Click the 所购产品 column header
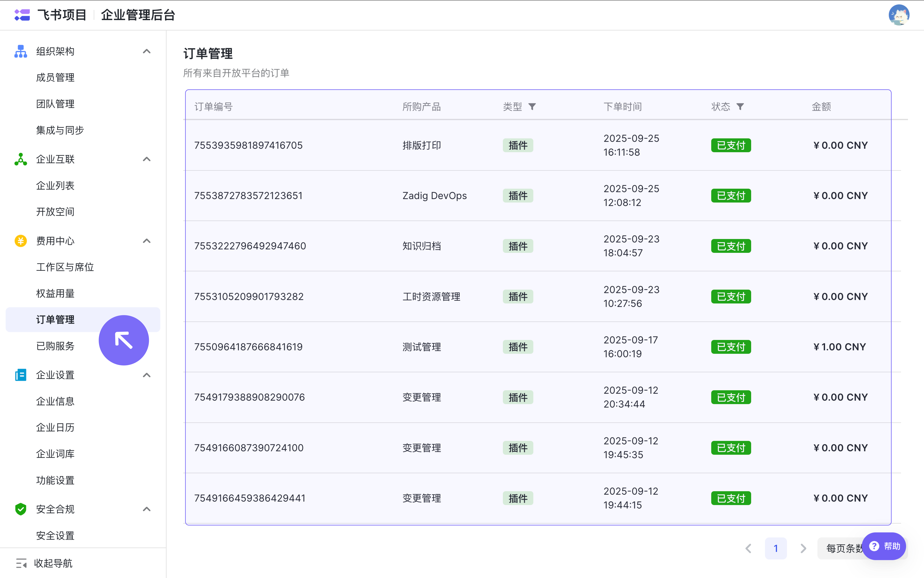Viewport: 924px width, 578px height. click(422, 107)
